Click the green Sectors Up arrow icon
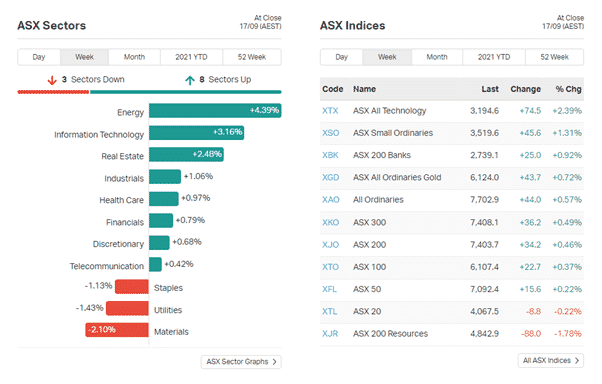 [190, 80]
